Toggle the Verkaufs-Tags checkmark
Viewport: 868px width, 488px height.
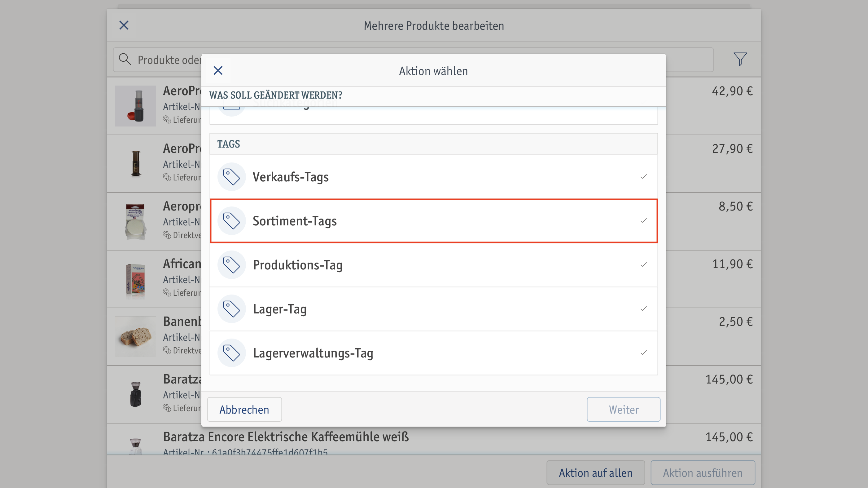tap(644, 177)
